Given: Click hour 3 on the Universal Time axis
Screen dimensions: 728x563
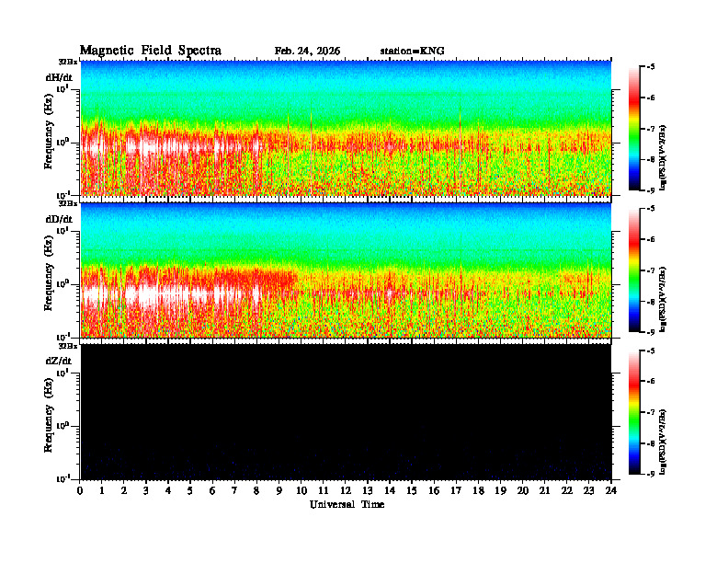Looking at the screenshot, I should [146, 491].
